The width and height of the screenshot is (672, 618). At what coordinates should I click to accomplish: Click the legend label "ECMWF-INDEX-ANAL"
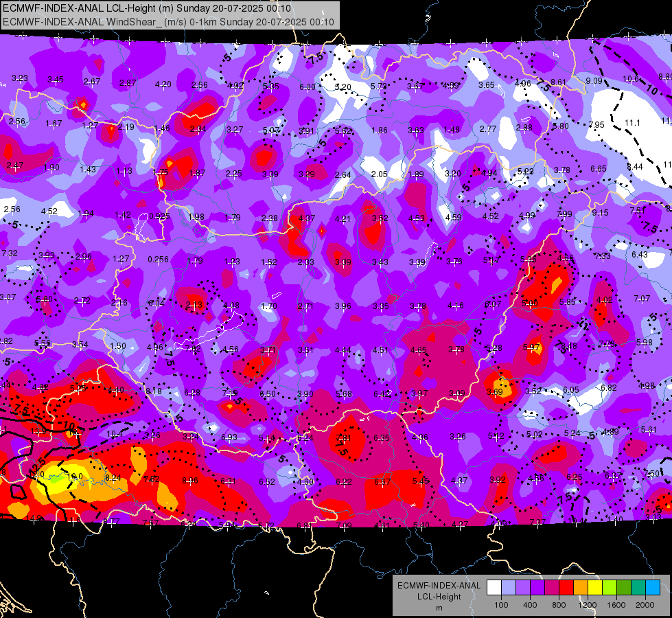(x=439, y=586)
